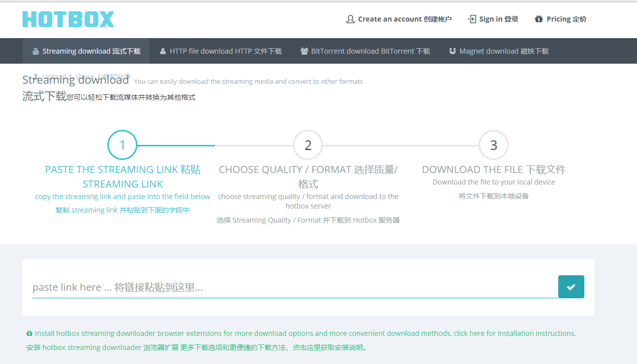Click the magnet icon in the navigation bar
Screen dimensions: 637x364
pos(452,51)
